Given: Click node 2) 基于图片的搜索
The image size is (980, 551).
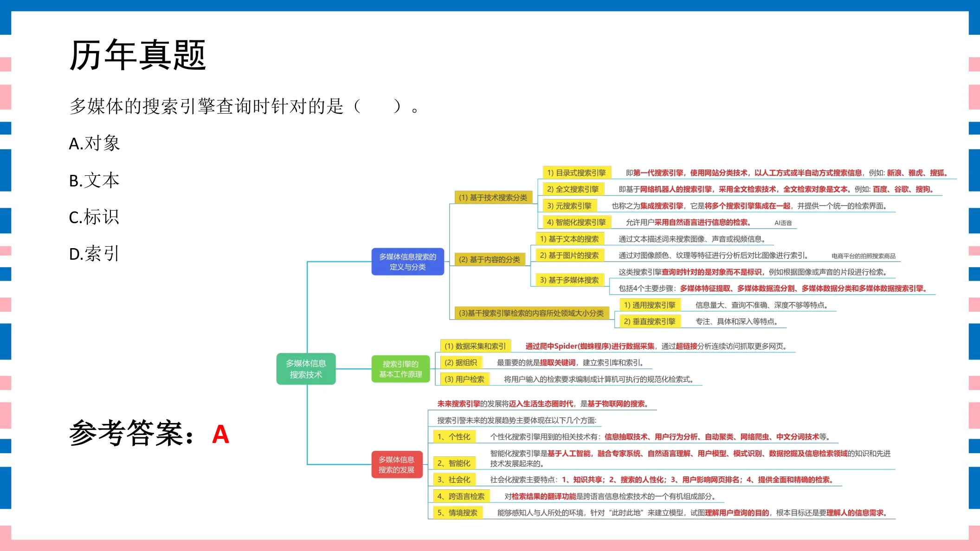Looking at the screenshot, I should (569, 255).
